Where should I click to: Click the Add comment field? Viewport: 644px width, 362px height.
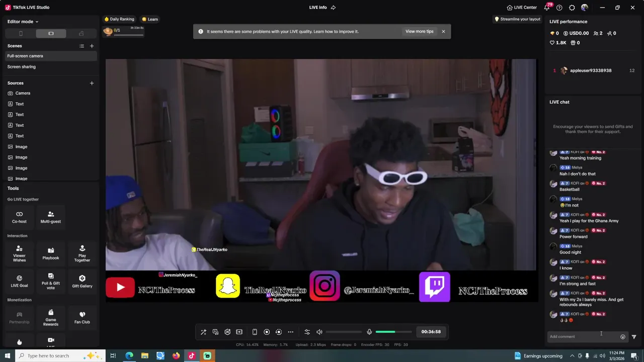coord(583,336)
